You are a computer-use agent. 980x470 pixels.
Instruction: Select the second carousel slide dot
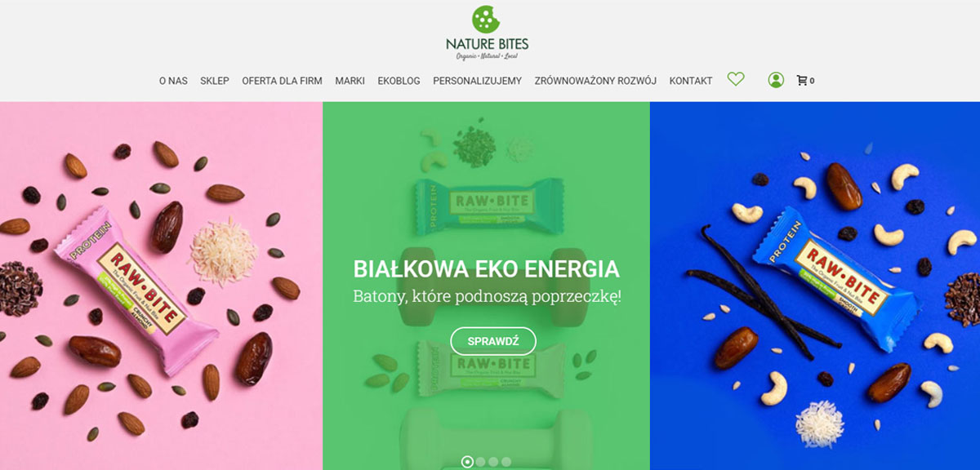480,462
